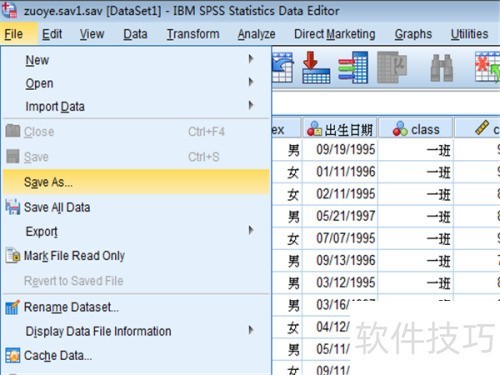
Task: Select the cell with date 05/21/1997
Action: pyautogui.click(x=340, y=216)
